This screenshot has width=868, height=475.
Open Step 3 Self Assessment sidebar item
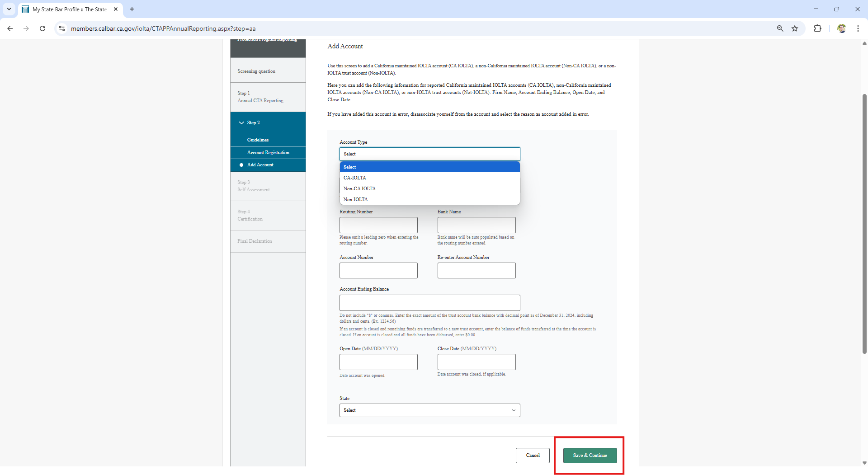pyautogui.click(x=268, y=186)
